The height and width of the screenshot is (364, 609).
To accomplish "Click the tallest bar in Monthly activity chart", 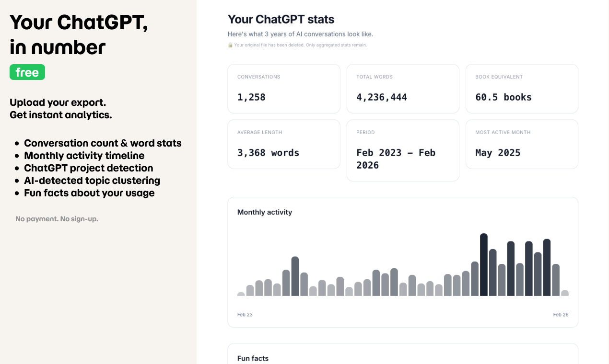I will pos(484,264).
